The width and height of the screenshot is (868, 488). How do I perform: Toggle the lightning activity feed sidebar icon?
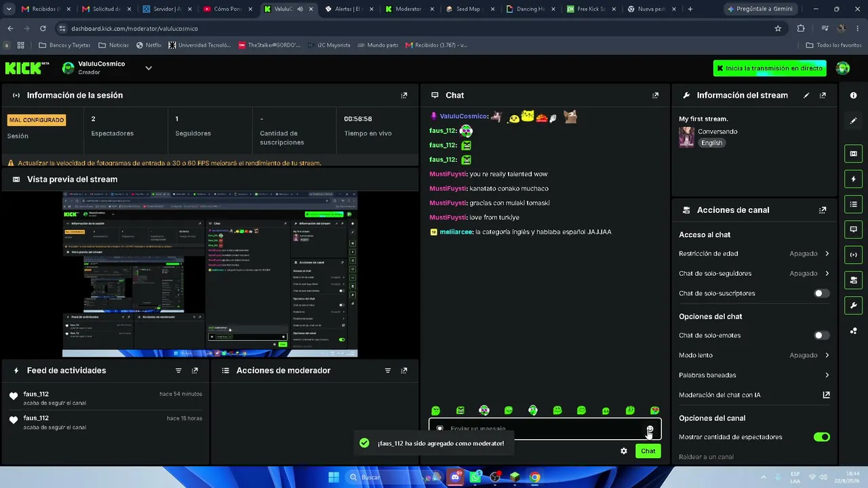tap(853, 179)
